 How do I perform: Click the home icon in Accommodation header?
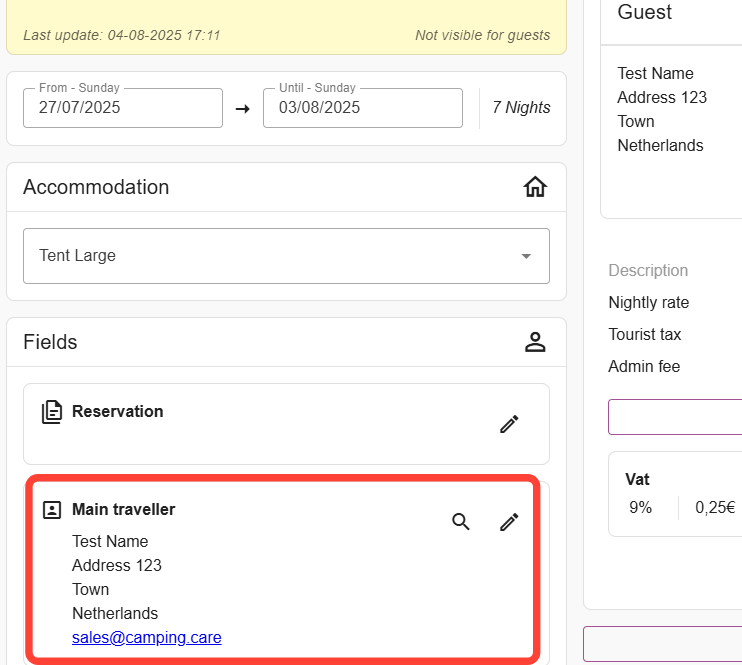(x=535, y=187)
